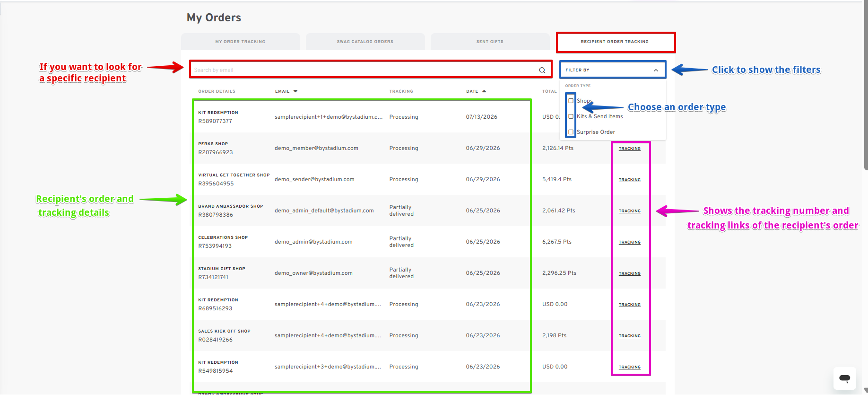Open the chat widget bubble icon
Image resolution: width=868 pixels, height=395 pixels.
[844, 378]
